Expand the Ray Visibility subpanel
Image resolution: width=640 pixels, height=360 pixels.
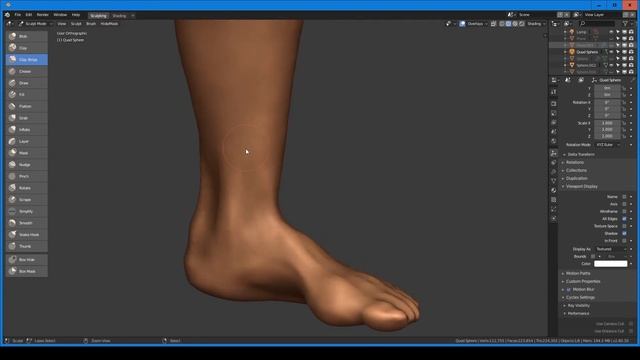click(578, 306)
